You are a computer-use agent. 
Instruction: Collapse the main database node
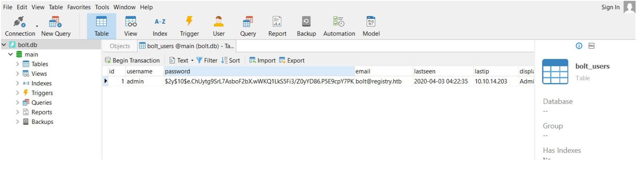tap(11, 54)
